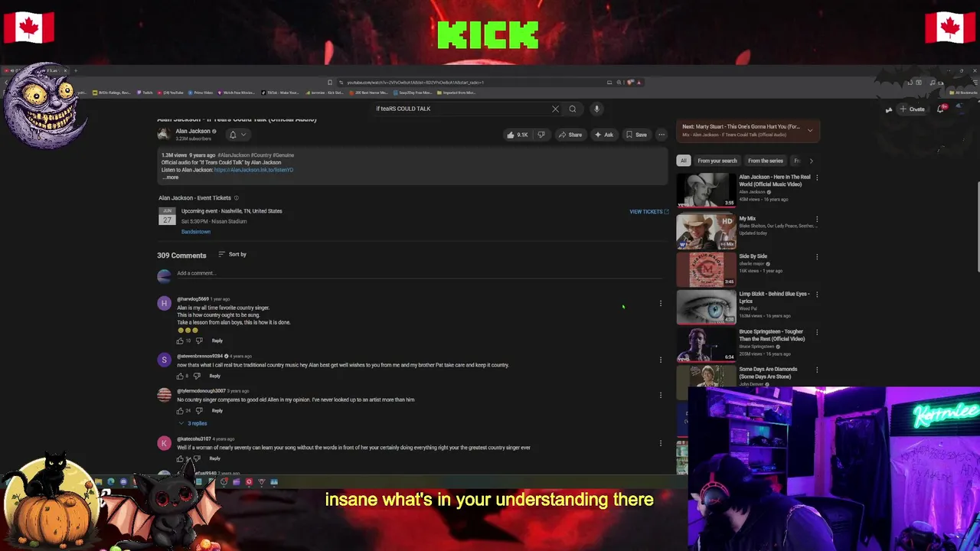Open the Ask AI button
This screenshot has width=980, height=551.
[603, 135]
